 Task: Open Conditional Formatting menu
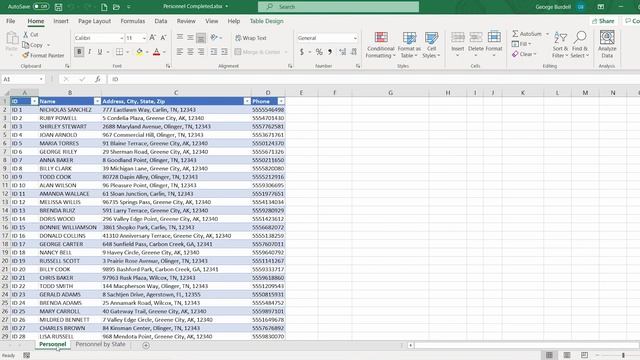(380, 44)
